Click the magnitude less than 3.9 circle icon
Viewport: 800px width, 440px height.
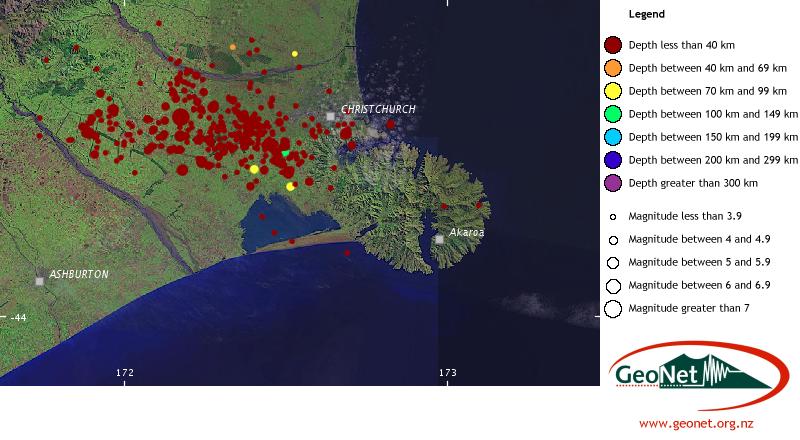coord(613,217)
